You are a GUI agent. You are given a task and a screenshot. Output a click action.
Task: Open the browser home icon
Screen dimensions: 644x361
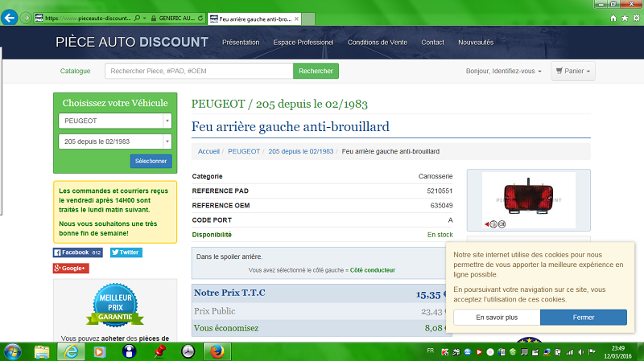point(613,18)
